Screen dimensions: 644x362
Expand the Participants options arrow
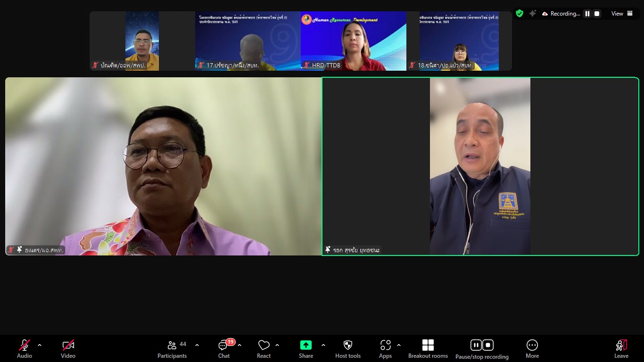[197, 345]
